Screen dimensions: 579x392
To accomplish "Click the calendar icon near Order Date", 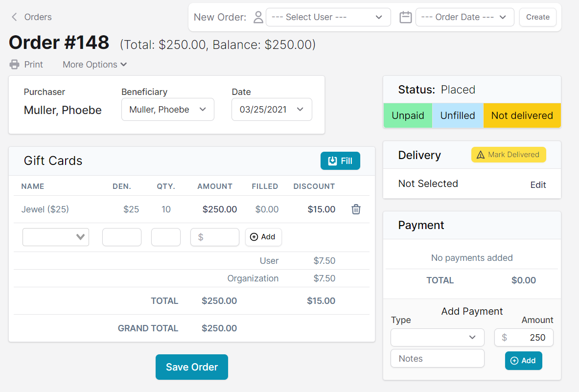I will click(x=406, y=17).
